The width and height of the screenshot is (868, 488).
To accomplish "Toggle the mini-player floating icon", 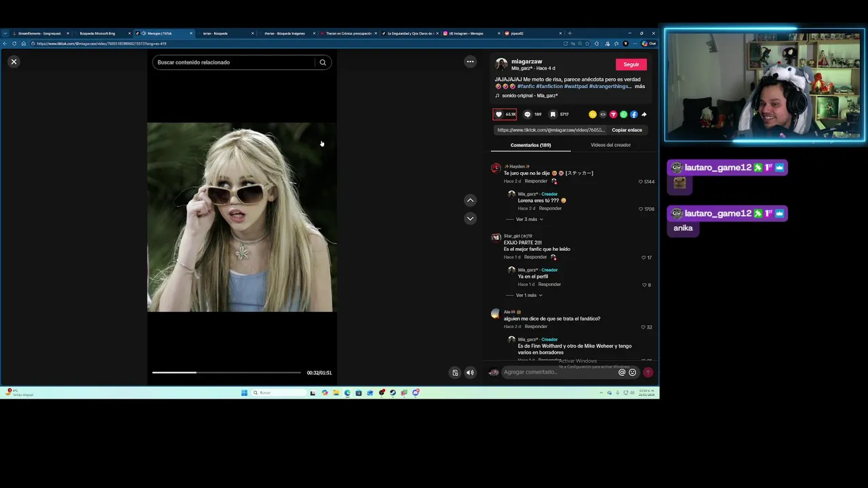I will coord(455,373).
